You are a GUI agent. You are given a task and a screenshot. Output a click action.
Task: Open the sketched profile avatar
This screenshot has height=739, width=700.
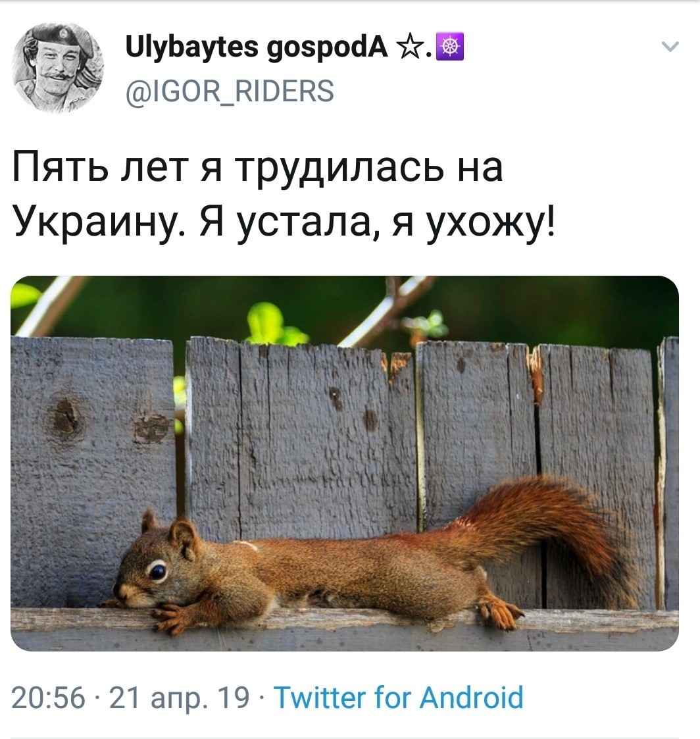point(57,68)
